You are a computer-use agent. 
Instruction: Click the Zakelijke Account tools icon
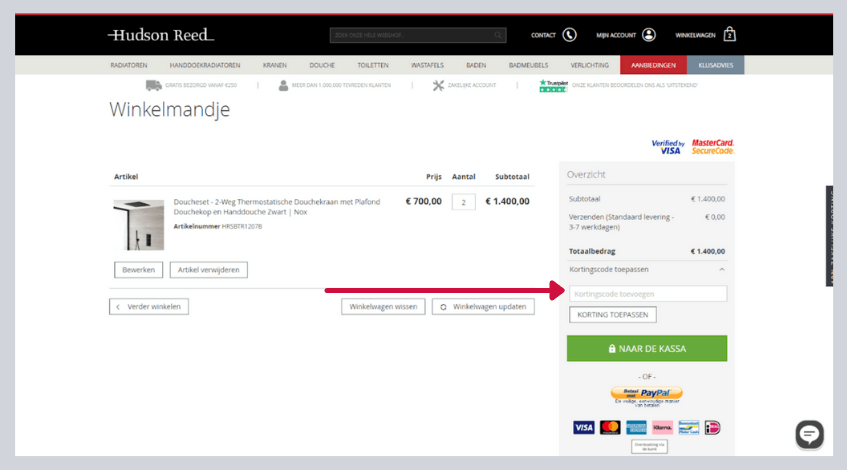click(x=438, y=86)
